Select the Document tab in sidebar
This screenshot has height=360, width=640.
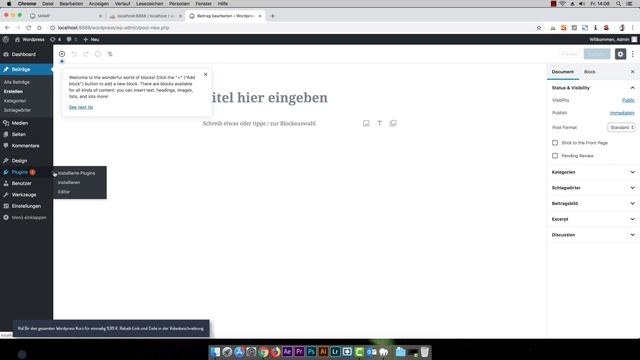click(x=562, y=72)
